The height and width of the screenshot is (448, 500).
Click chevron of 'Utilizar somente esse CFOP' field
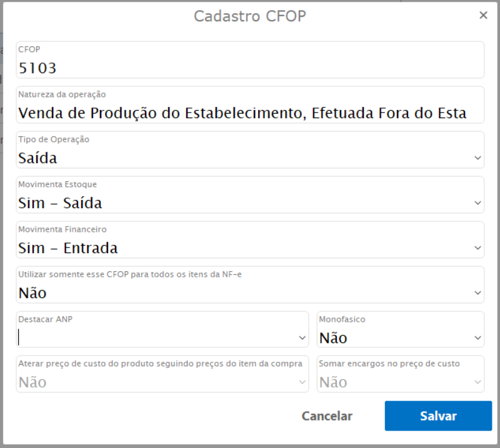click(x=477, y=293)
